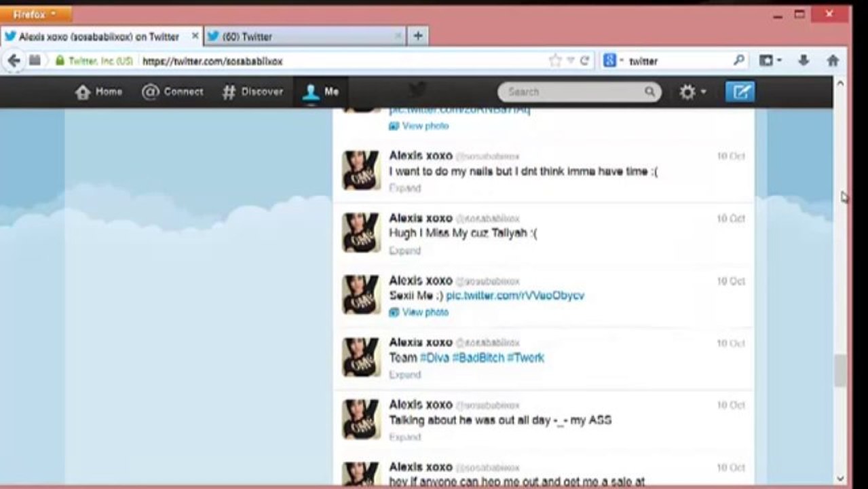The height and width of the screenshot is (489, 868).
Task: Click avatar beside 'Miss My cuz' tweet
Action: tap(361, 232)
